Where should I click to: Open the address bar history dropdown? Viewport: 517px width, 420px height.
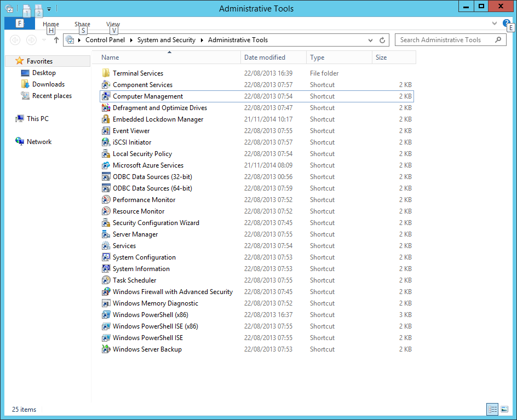pos(371,40)
